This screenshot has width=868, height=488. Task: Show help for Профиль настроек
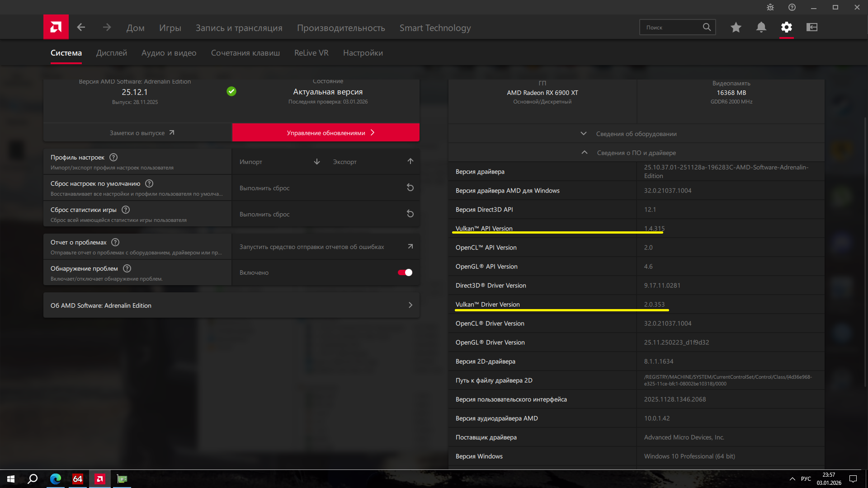pyautogui.click(x=113, y=157)
